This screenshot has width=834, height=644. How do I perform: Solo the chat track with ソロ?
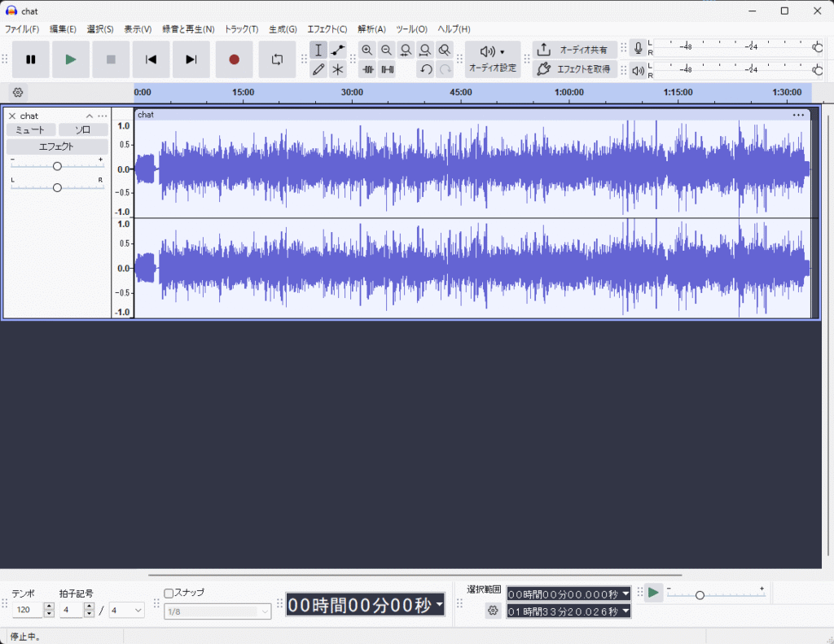(83, 129)
